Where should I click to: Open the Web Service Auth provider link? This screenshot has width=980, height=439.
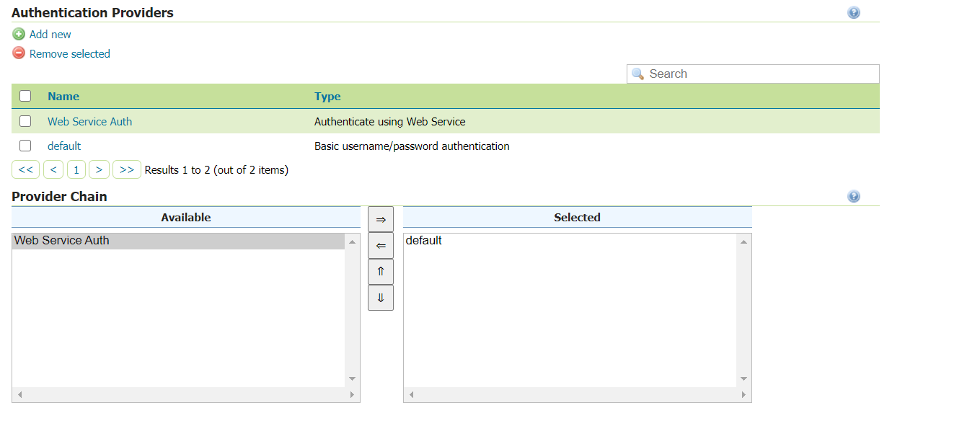point(89,121)
